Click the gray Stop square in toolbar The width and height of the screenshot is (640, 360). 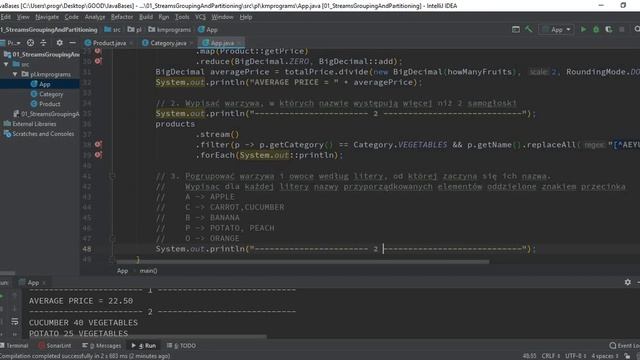[x=622, y=29]
